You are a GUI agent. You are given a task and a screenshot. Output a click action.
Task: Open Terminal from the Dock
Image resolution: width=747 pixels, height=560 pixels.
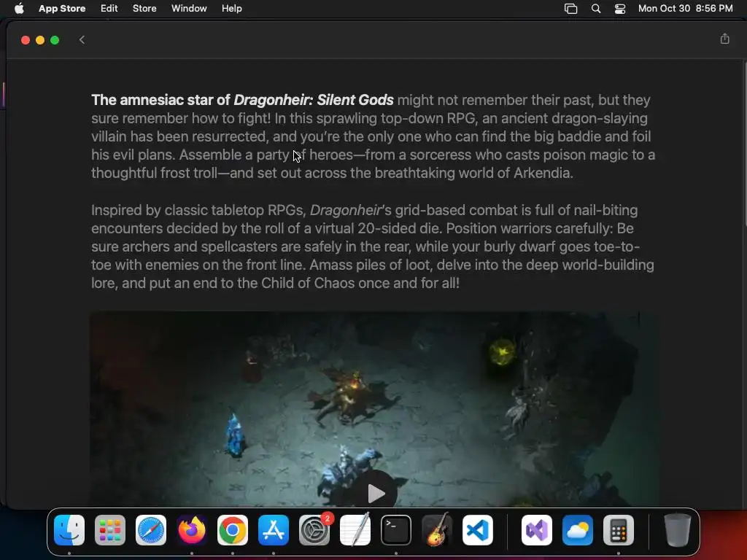tap(396, 530)
